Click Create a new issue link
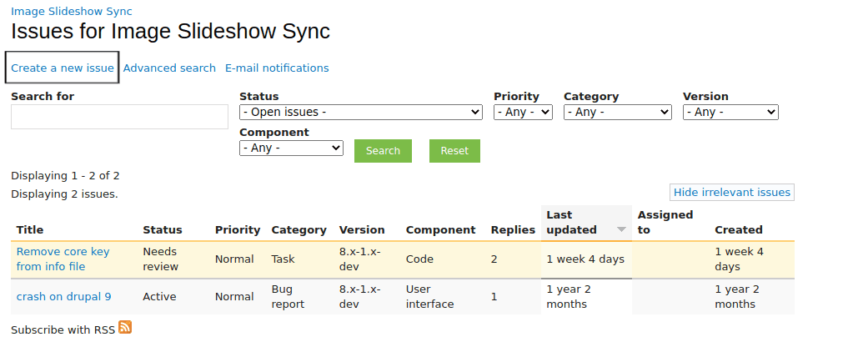This screenshot has height=342, width=868. [x=63, y=68]
